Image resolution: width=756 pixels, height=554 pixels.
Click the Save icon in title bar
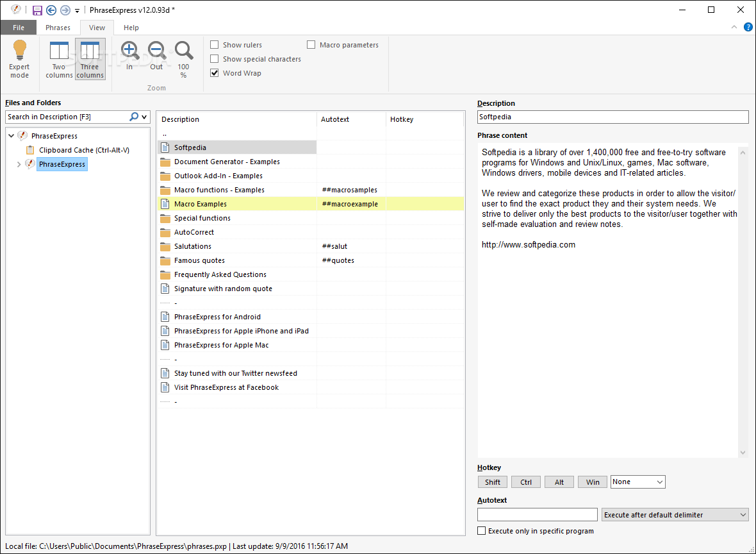[37, 10]
